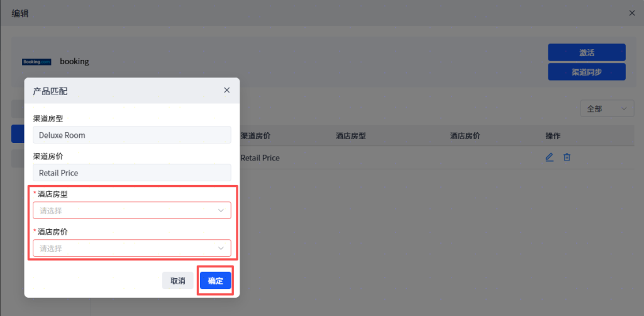Close the 产品匹配 dialog with X
Viewport: 644px width, 316px height.
coord(227,91)
